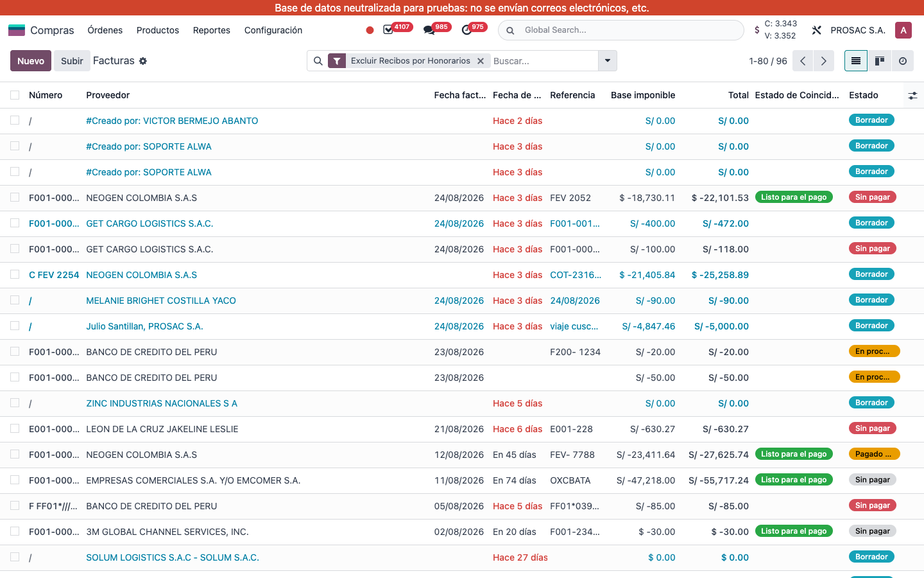Open optional columns adjust icon
The height and width of the screenshot is (578, 924).
pyautogui.click(x=912, y=96)
